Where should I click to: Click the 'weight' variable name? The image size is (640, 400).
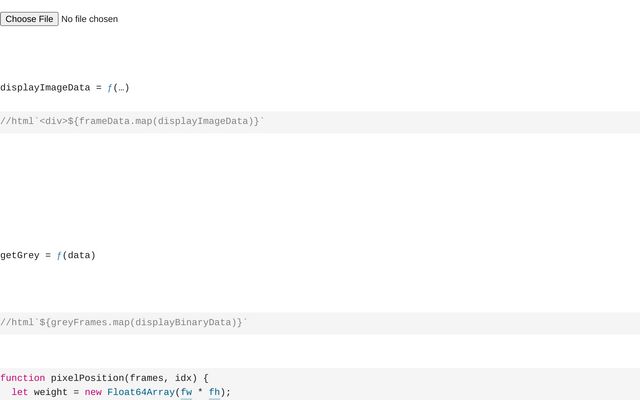click(x=51, y=392)
